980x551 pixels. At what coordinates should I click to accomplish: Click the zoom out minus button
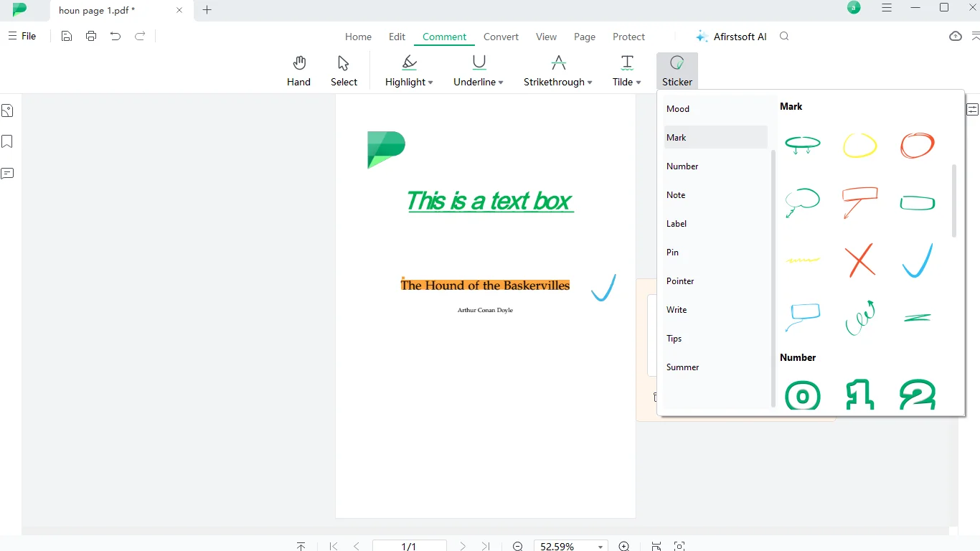pos(517,547)
